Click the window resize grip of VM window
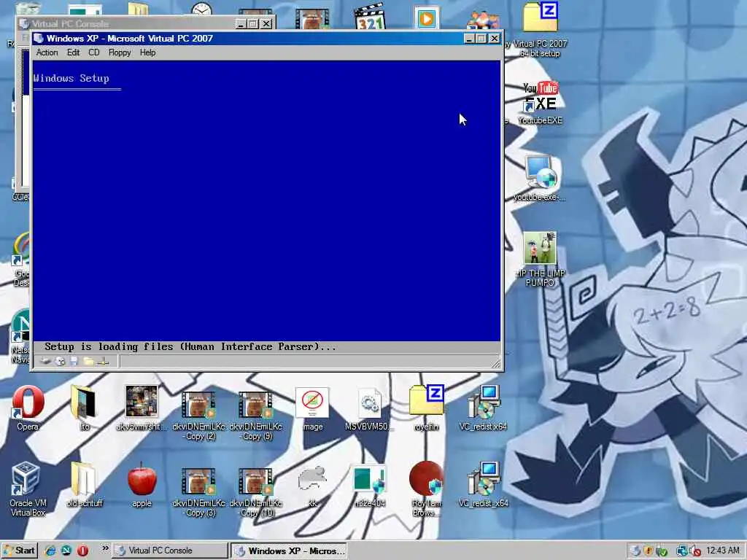Image resolution: width=747 pixels, height=560 pixels. coord(495,363)
